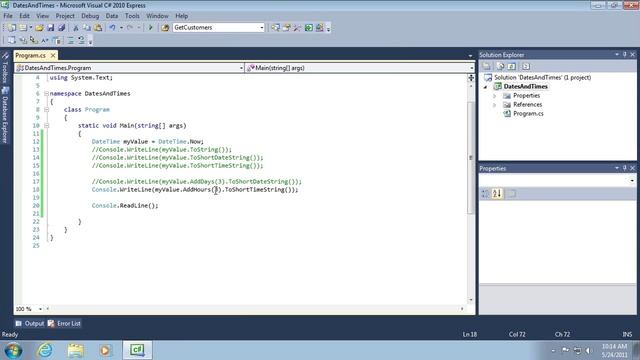The height and width of the screenshot is (360, 640).
Task: Launch Internet Explorer from the taskbar
Action: pyautogui.click(x=45, y=350)
